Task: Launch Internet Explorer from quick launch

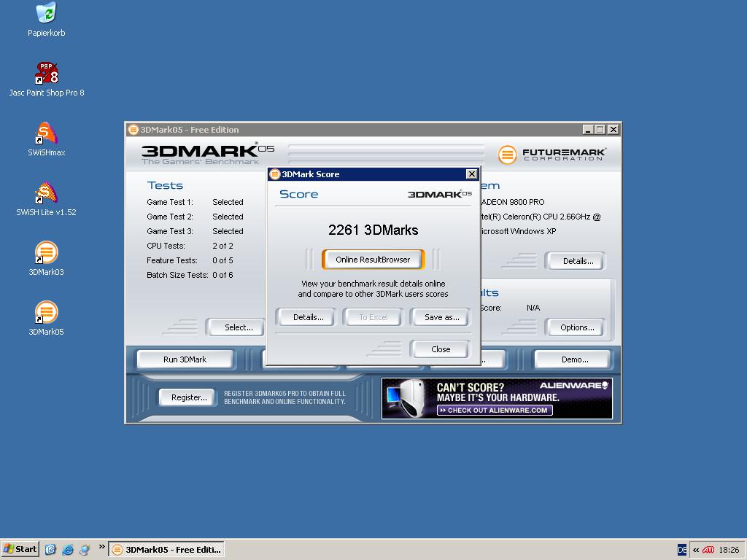Action: pyautogui.click(x=68, y=550)
